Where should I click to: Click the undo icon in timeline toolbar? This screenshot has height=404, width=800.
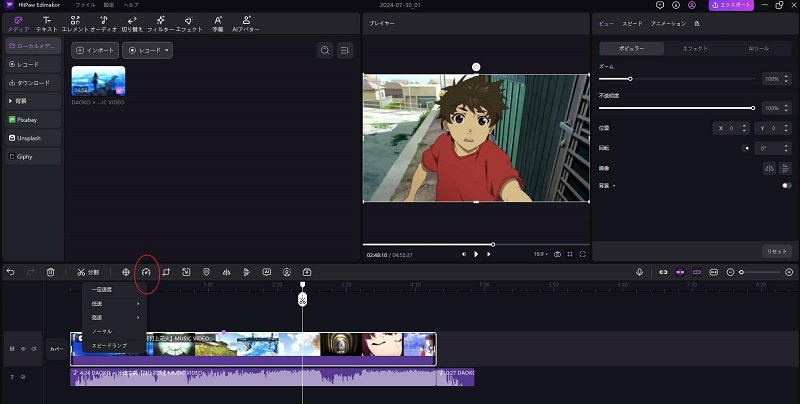pos(10,272)
